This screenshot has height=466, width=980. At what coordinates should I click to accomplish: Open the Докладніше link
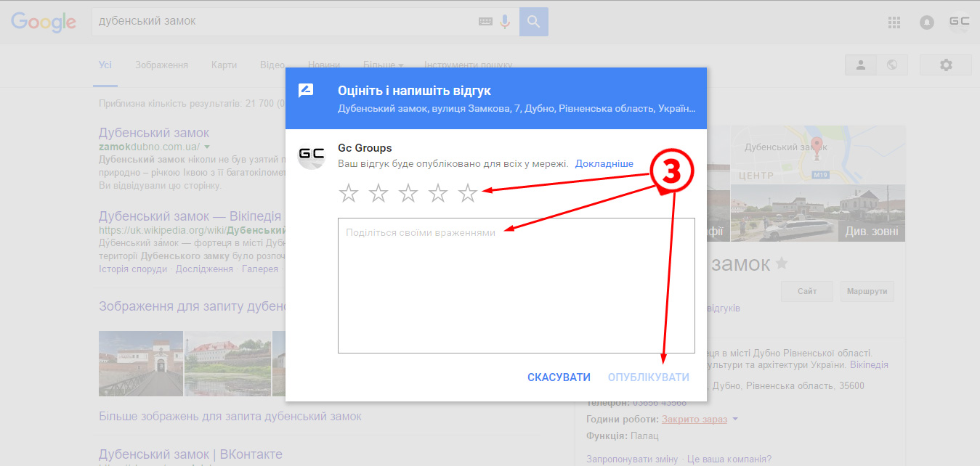tap(604, 164)
